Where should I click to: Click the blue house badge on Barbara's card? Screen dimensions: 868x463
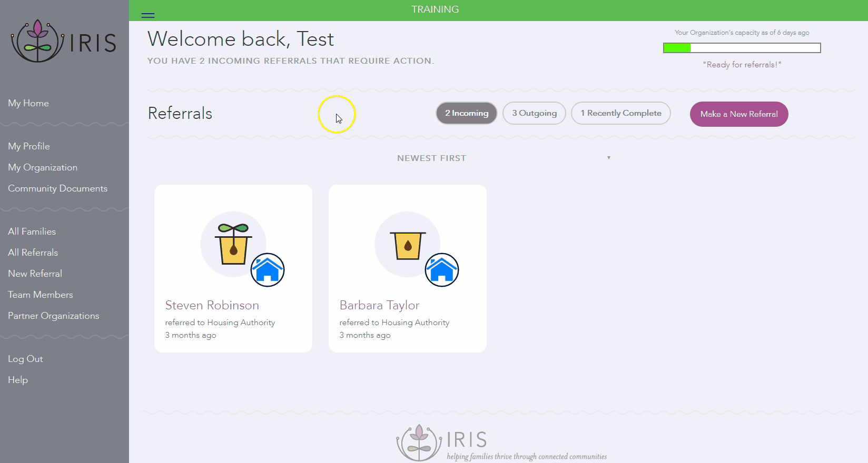click(x=442, y=270)
